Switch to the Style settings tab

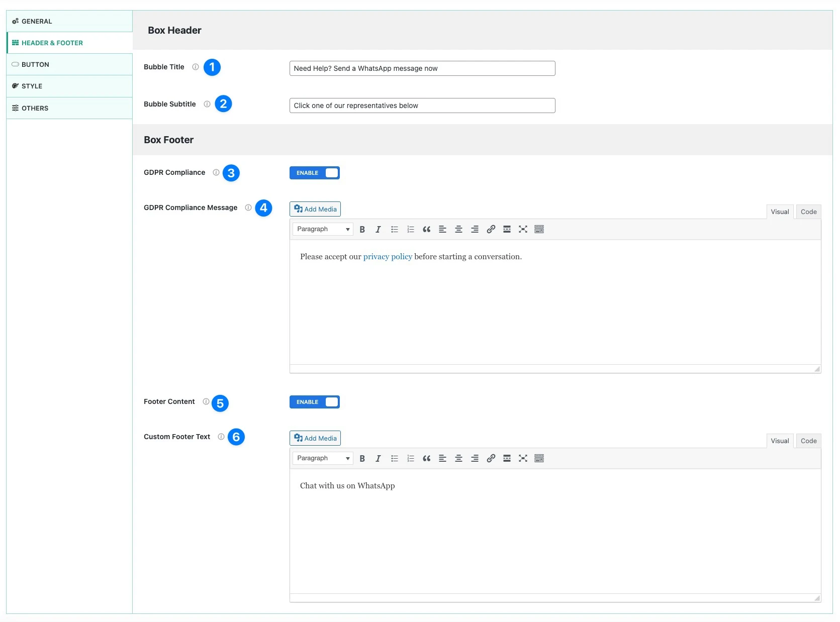[32, 86]
